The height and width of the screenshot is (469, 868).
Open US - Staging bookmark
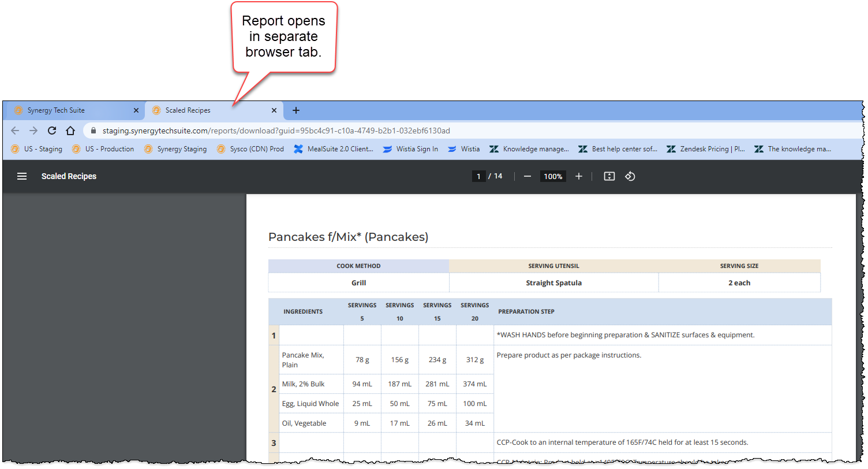(36, 149)
